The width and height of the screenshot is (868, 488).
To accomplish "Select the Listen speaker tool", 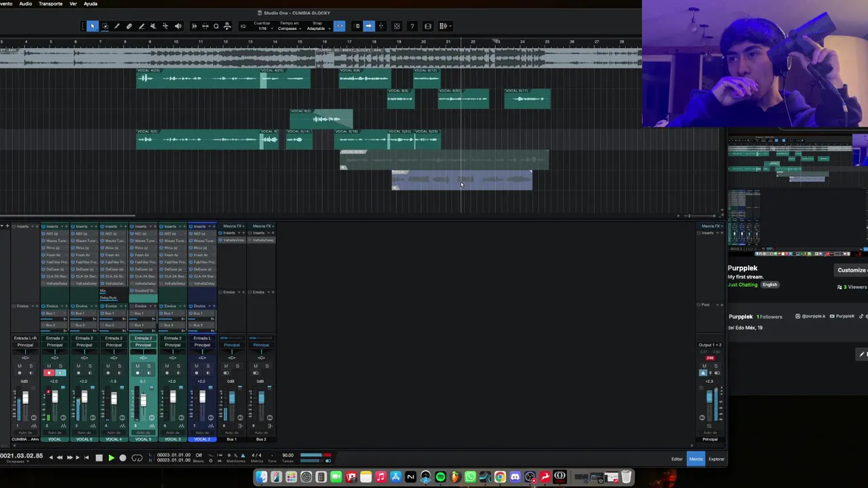I will coord(178,26).
